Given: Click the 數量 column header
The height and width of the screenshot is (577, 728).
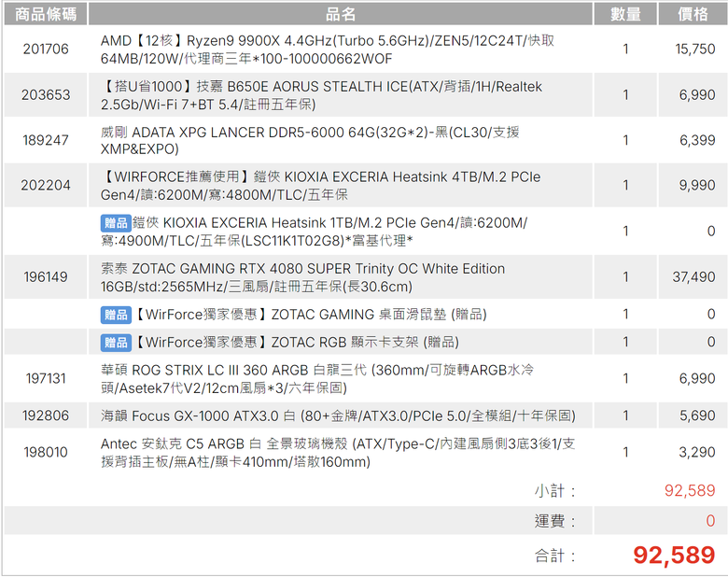Looking at the screenshot, I should point(625,14).
